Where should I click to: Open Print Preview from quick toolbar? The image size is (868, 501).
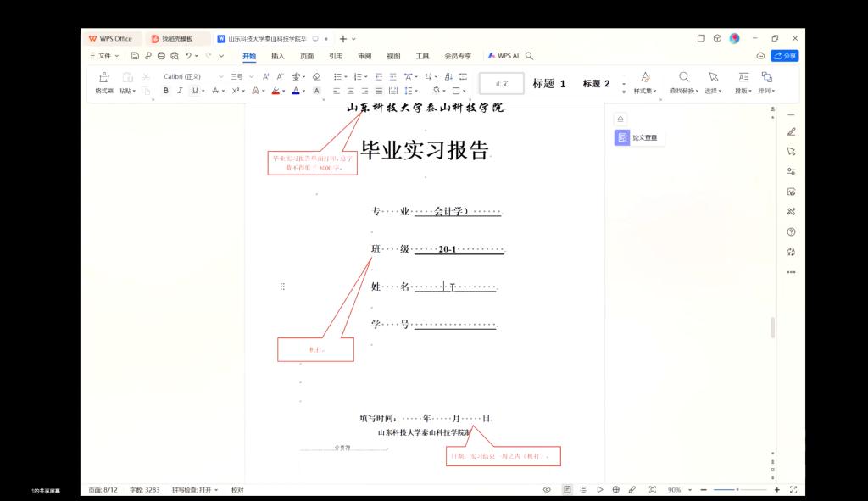pyautogui.click(x=175, y=56)
